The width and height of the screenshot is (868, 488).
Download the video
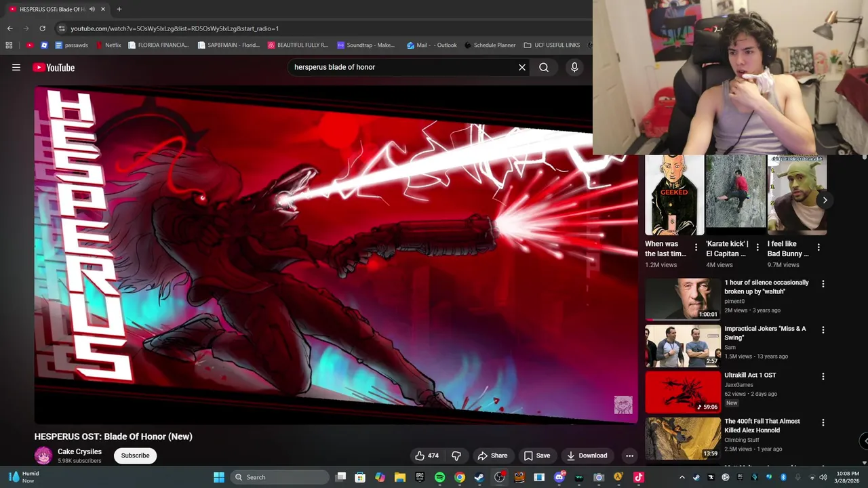[587, 455]
